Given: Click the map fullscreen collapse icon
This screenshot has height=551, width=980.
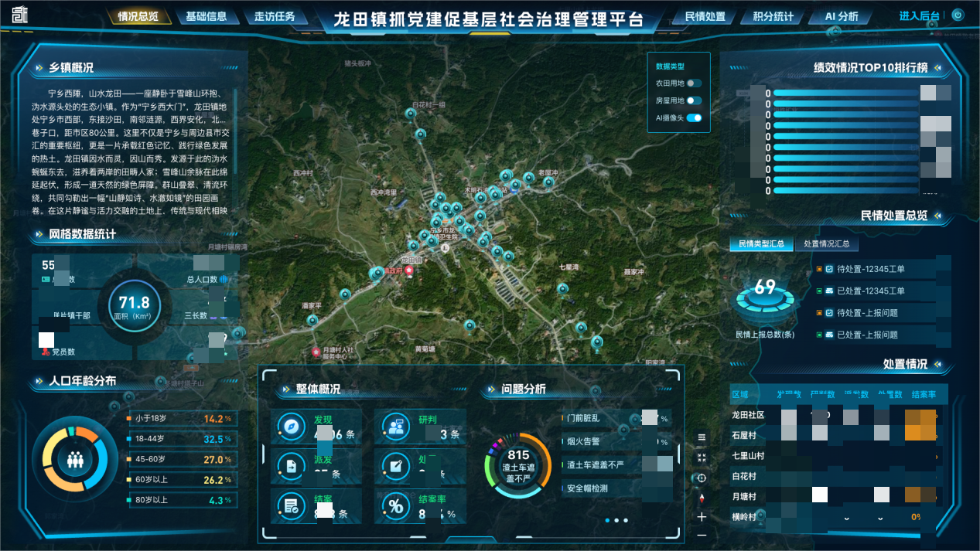Looking at the screenshot, I should point(702,457).
